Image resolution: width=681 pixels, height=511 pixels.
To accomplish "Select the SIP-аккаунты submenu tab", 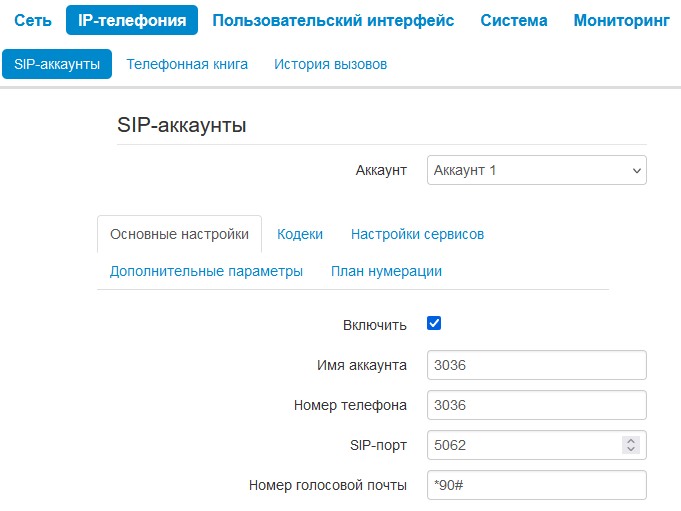I will coord(57,64).
